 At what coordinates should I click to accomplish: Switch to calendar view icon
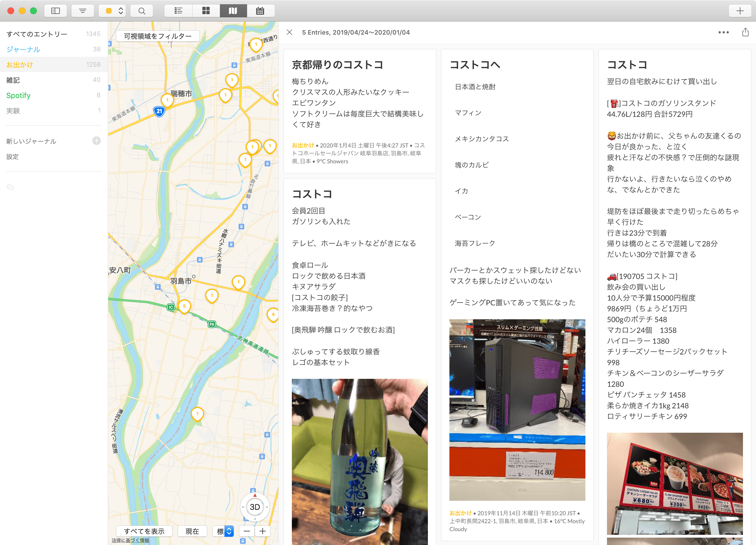pos(260,11)
